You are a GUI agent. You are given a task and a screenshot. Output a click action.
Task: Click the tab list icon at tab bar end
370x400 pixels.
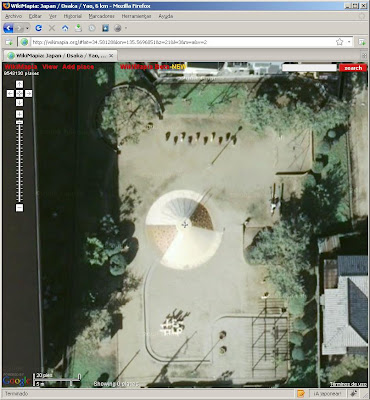(364, 56)
